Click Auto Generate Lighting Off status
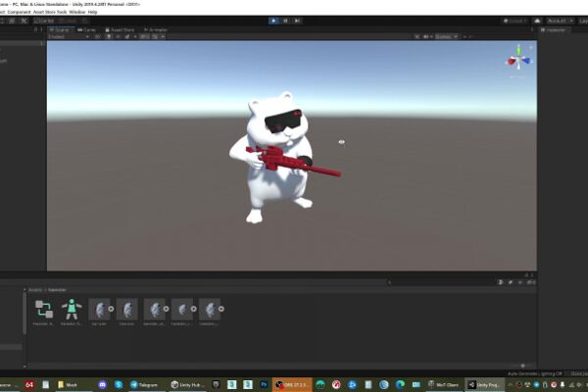 pyautogui.click(x=535, y=373)
